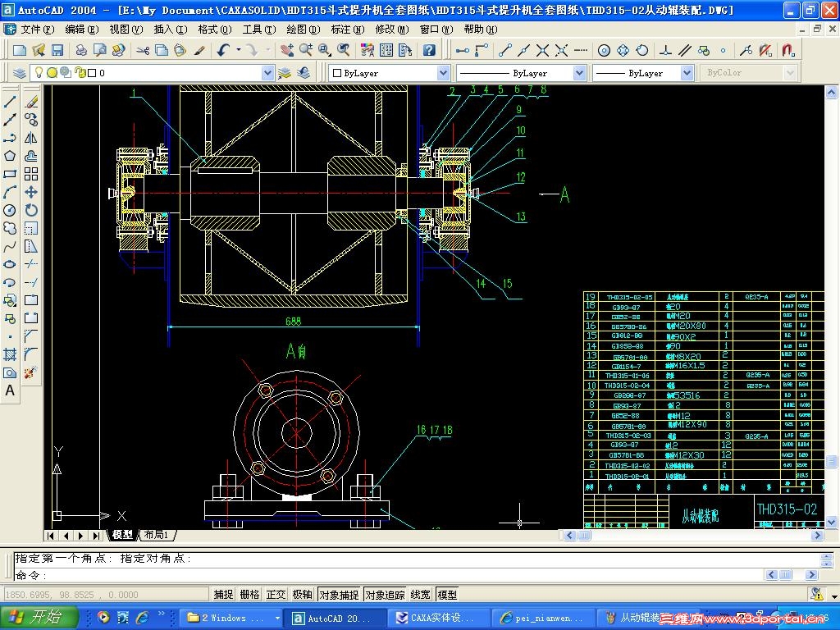Toggle 线宽 lineweight display in status bar
The width and height of the screenshot is (840, 630).
(421, 595)
